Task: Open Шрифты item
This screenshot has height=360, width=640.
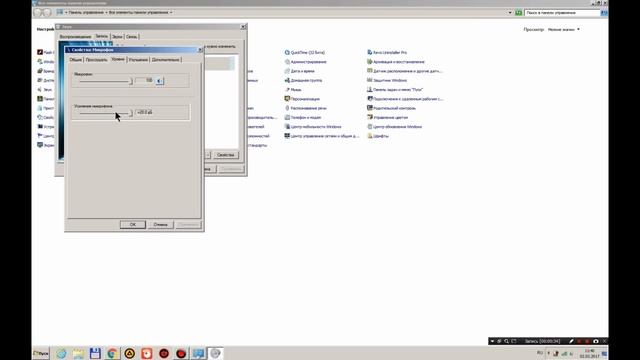Action: pos(378,136)
